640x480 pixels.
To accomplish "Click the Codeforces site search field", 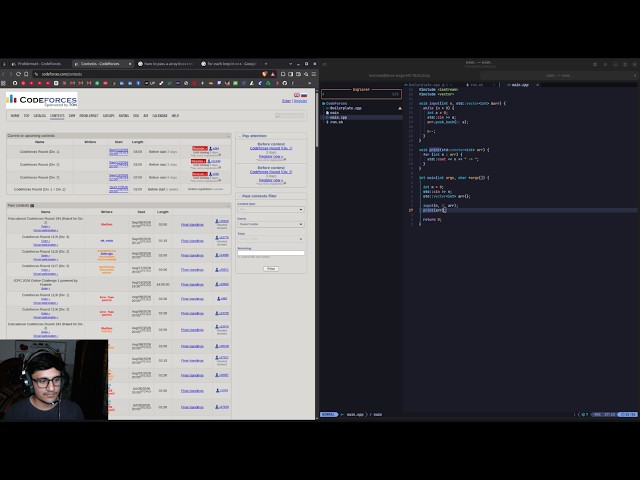I will 290,116.
